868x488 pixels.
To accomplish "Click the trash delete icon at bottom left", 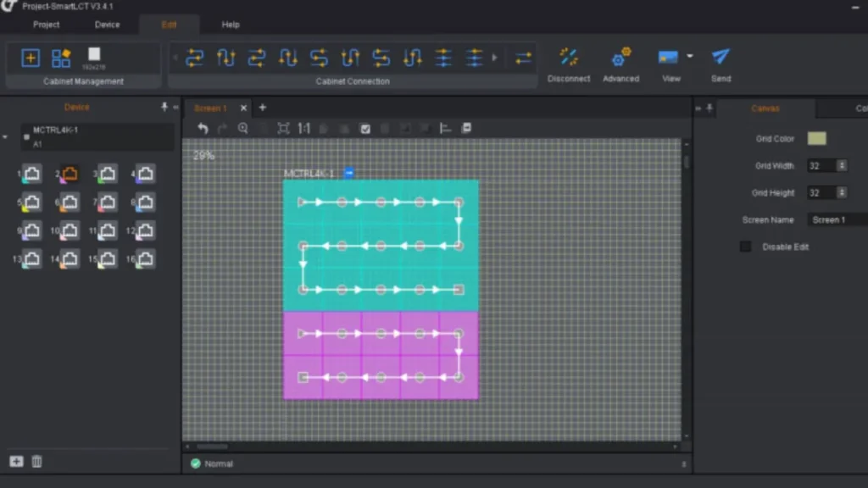I will (x=37, y=462).
